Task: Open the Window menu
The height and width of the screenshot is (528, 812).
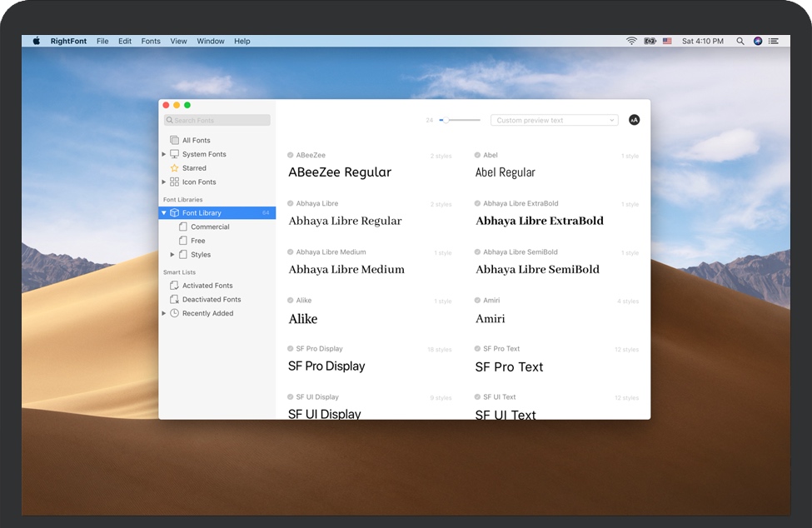Action: pos(210,41)
